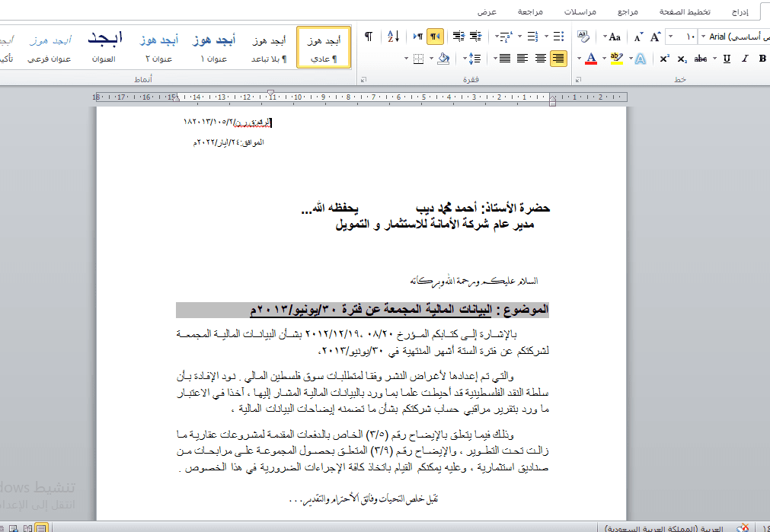This screenshot has height=532, width=770.
Task: Expand the underline style dropdown arrow
Action: (x=715, y=59)
